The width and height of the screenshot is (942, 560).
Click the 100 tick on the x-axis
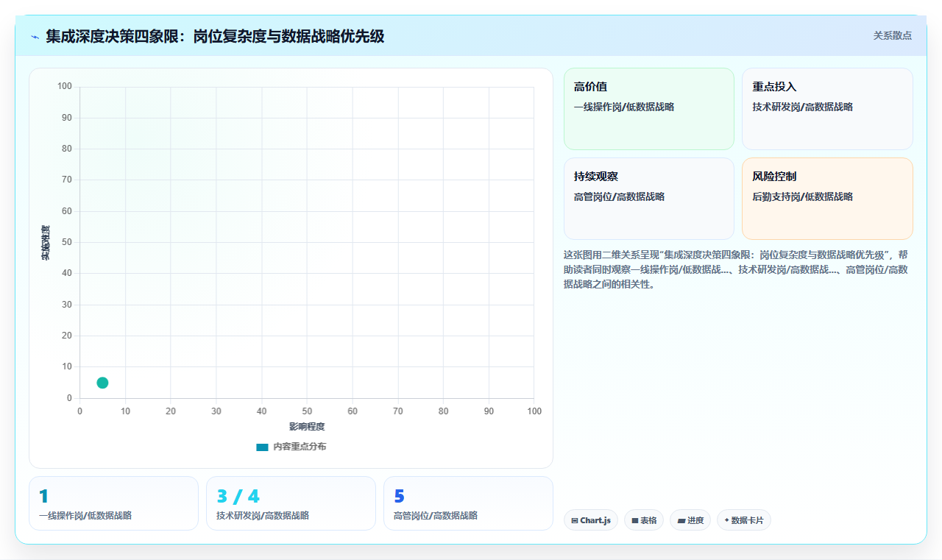coord(534,411)
